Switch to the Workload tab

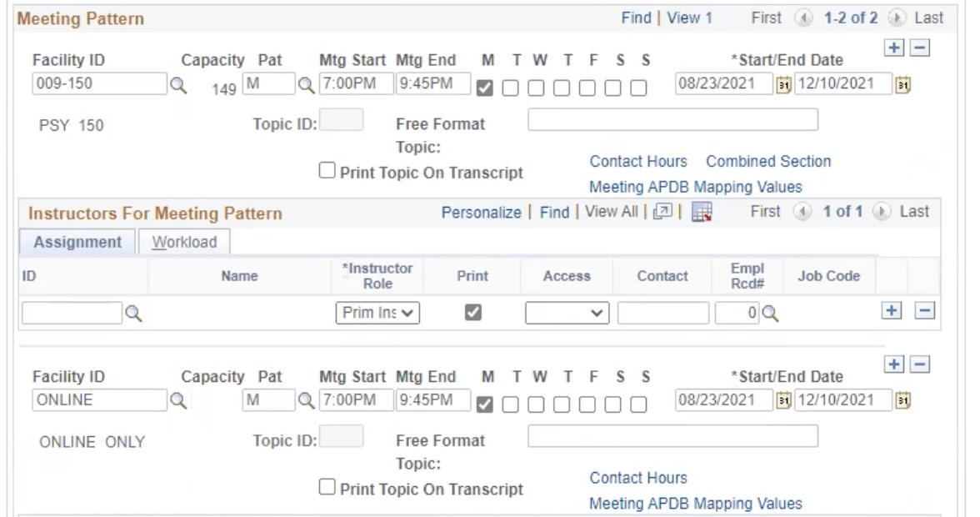click(184, 242)
